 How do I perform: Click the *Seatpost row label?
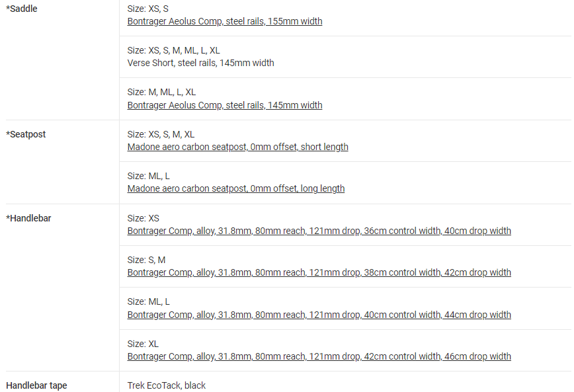pos(26,134)
